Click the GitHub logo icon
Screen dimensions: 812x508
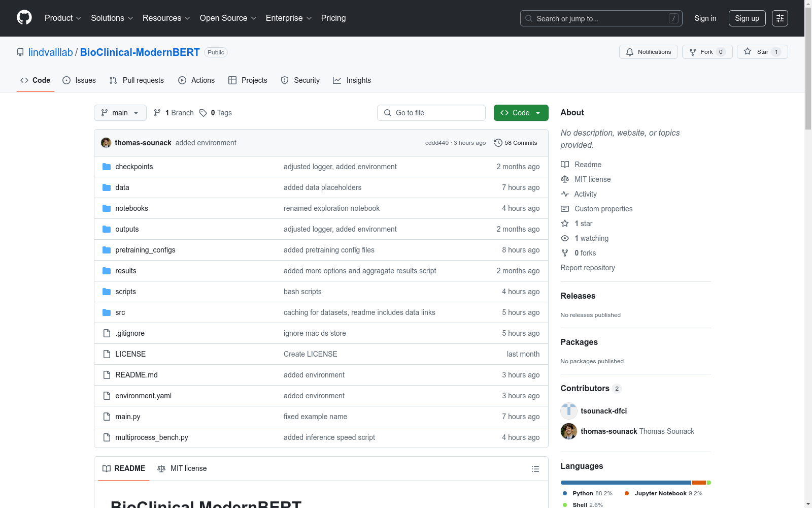[24, 18]
